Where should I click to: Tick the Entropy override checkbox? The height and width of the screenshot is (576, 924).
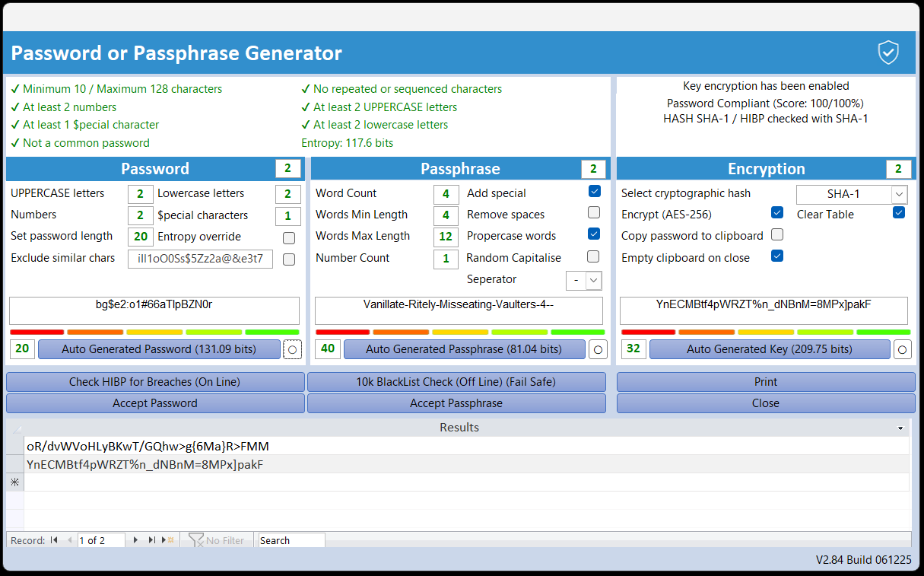[289, 238]
